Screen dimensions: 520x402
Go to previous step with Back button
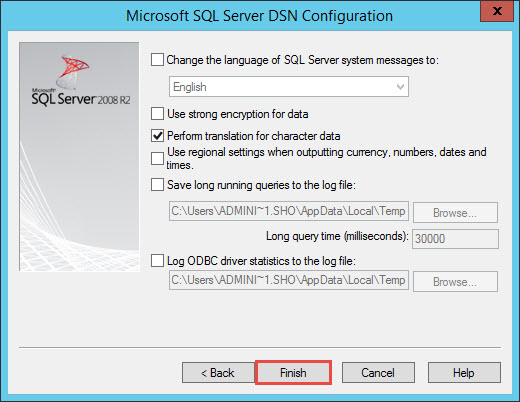[x=218, y=373]
